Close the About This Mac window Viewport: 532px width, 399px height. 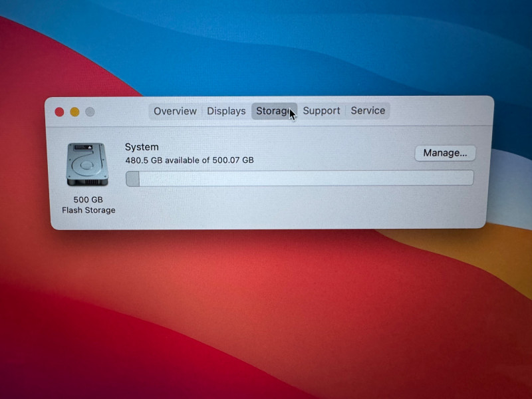point(59,112)
